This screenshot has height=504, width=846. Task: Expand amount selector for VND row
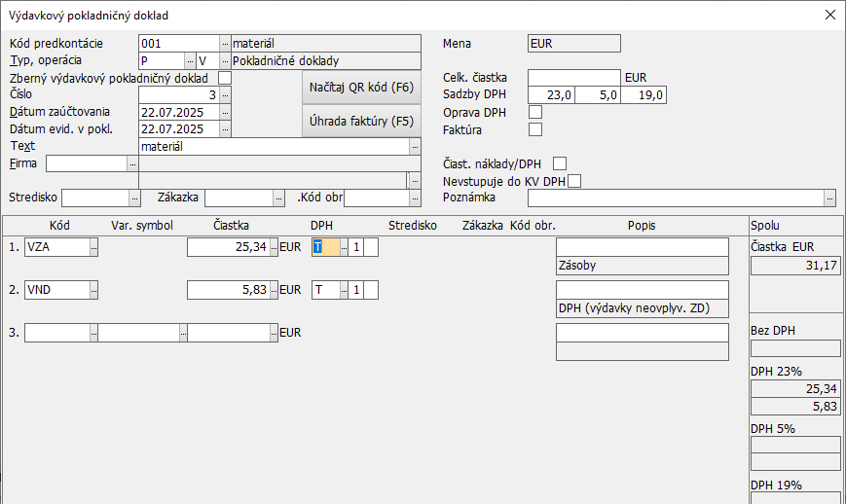pyautogui.click(x=273, y=290)
